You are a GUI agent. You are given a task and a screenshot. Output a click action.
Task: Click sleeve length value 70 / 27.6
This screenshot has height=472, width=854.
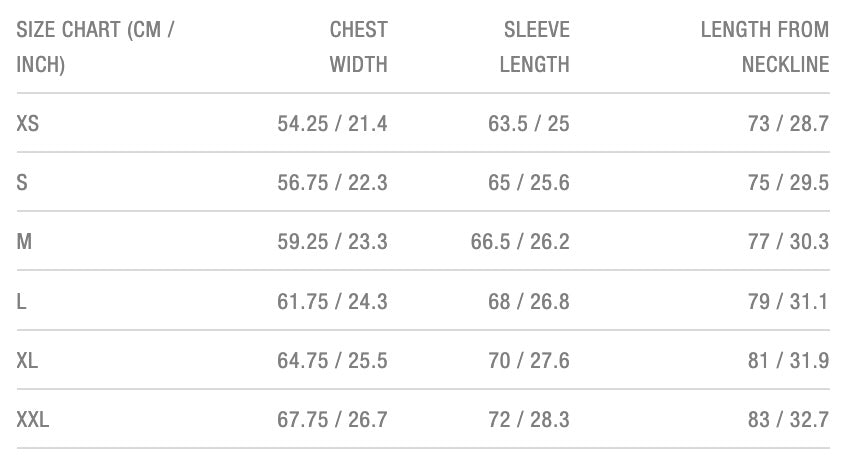click(x=528, y=360)
